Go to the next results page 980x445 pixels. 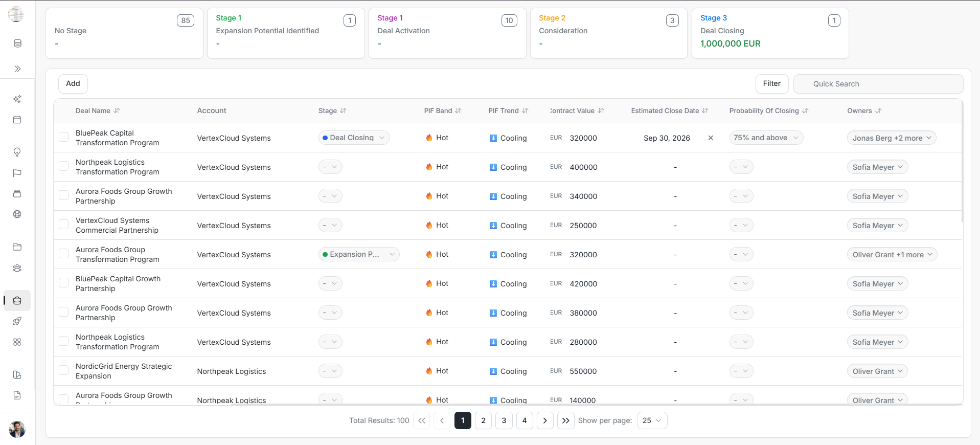pyautogui.click(x=545, y=420)
